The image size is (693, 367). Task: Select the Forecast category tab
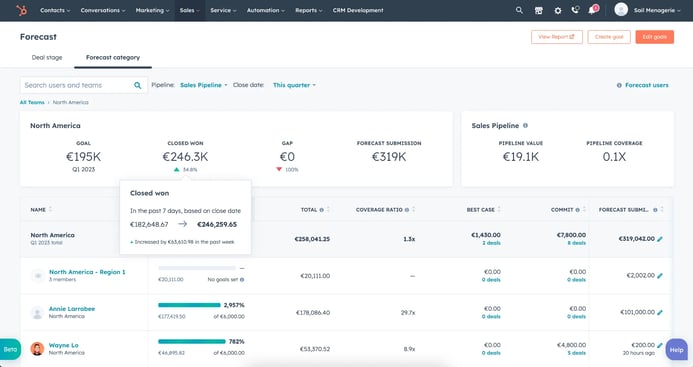[113, 57]
